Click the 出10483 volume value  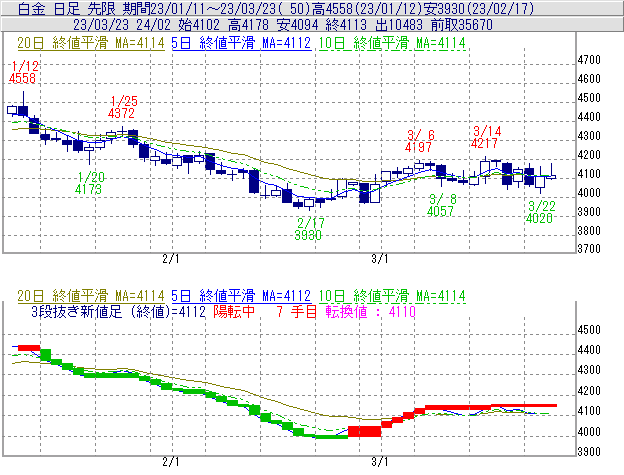pos(399,25)
